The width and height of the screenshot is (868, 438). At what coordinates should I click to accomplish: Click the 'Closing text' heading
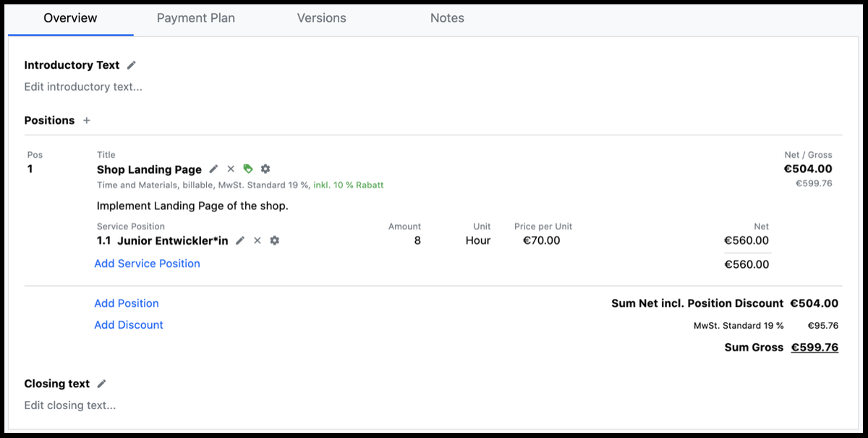point(57,384)
